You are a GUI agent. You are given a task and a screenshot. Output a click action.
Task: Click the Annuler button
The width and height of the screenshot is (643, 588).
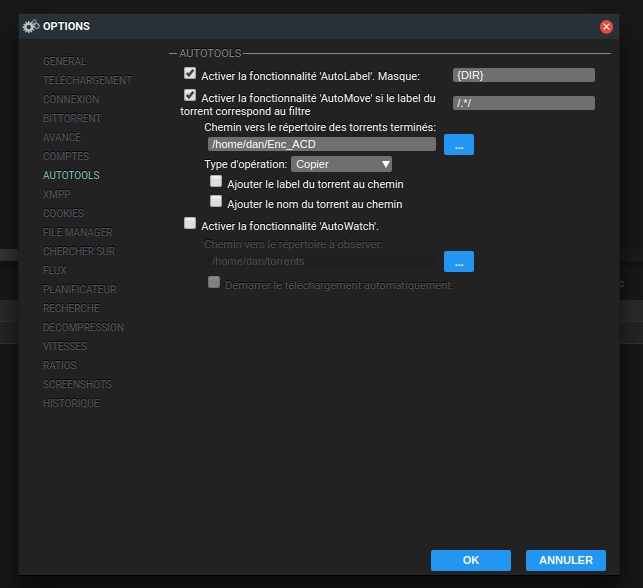tap(566, 560)
